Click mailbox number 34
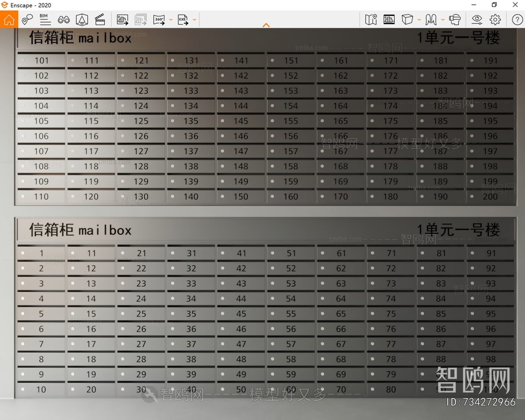Image resolution: width=525 pixels, height=420 pixels. (x=191, y=299)
